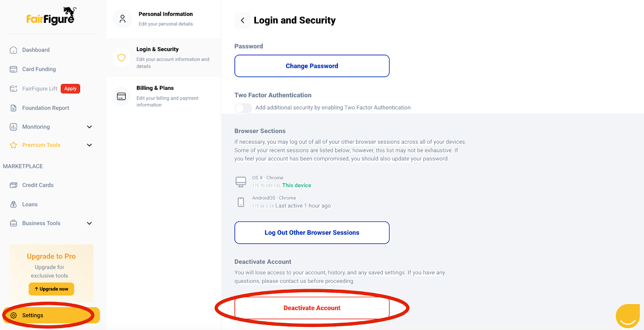Click the Dashboard home icon

(x=13, y=50)
